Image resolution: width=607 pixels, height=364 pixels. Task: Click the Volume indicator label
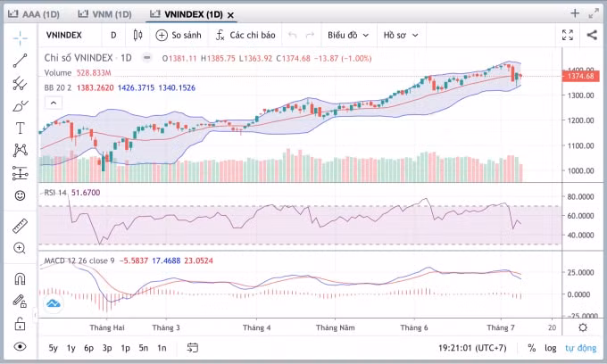[58, 73]
